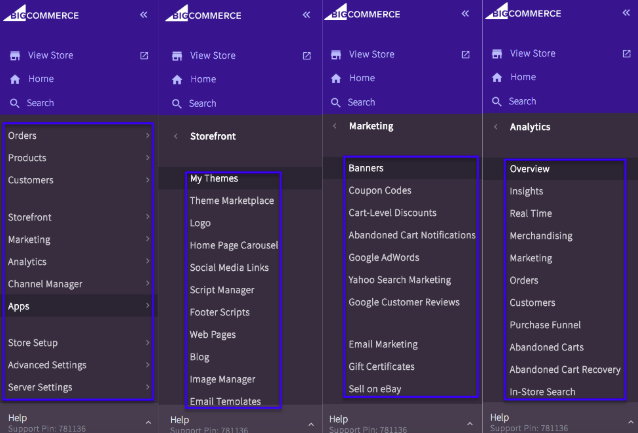Click the storefront icon beside View Store in main menu panel
This screenshot has width=638, height=433.
pos(15,55)
